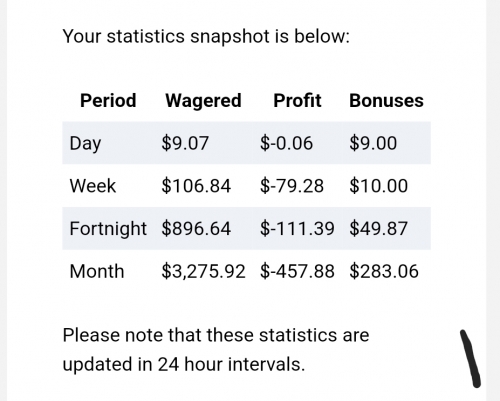Select the Month row label

coord(97,271)
